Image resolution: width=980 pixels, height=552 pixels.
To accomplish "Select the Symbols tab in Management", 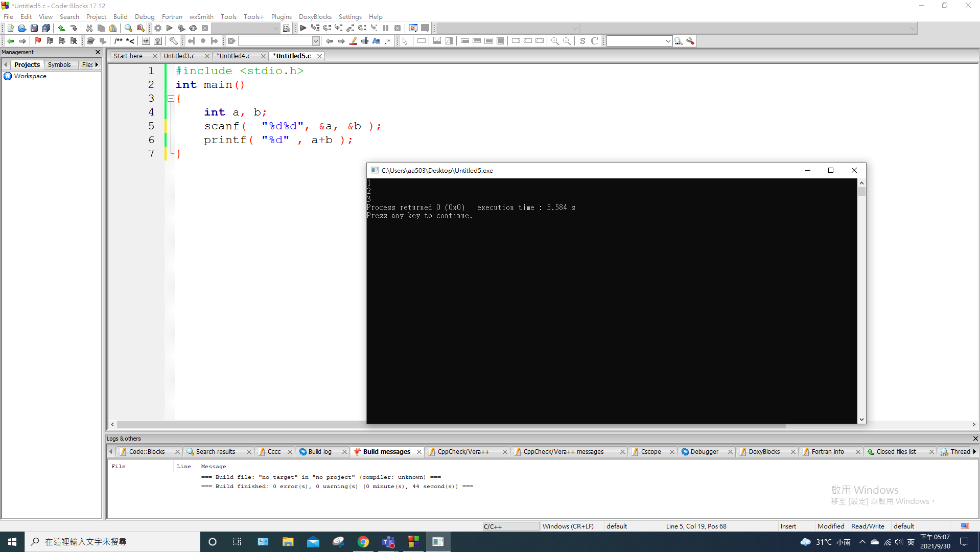I will pyautogui.click(x=59, y=65).
